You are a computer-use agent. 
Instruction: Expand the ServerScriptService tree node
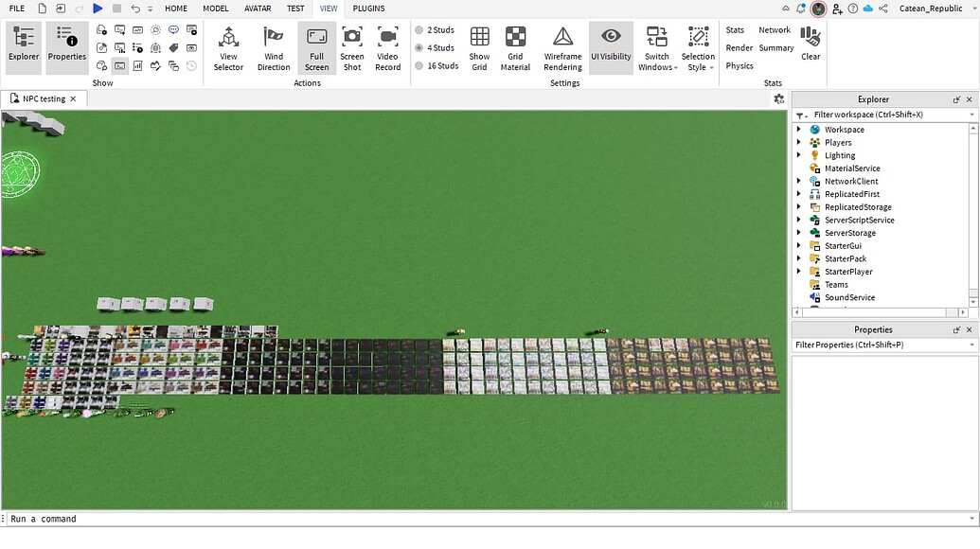pyautogui.click(x=799, y=220)
